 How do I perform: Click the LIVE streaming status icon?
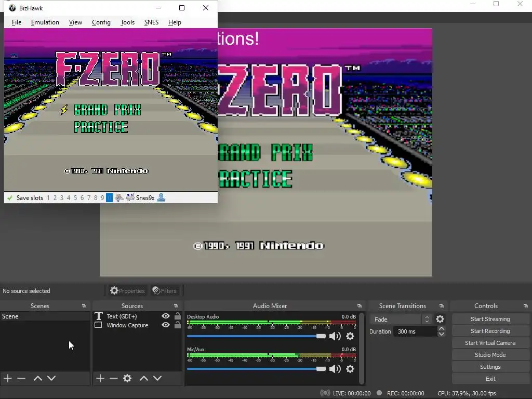(325, 393)
